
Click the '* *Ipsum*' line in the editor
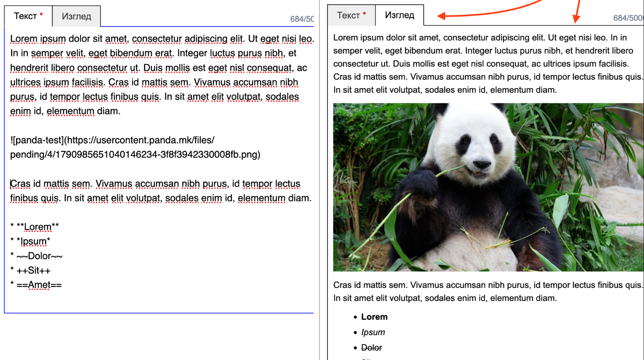point(30,241)
